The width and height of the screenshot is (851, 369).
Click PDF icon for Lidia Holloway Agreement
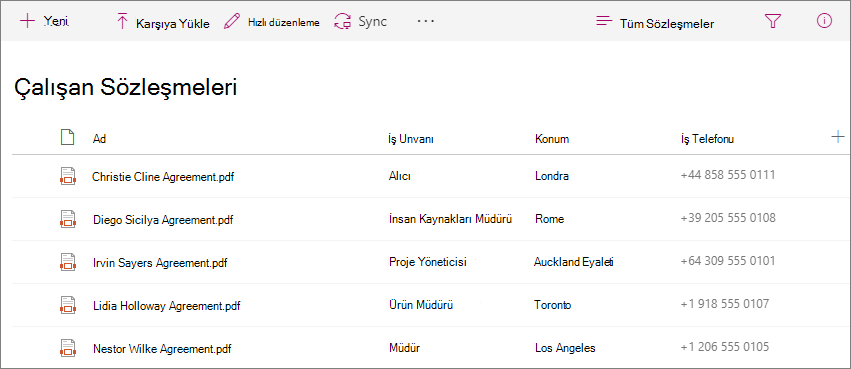[67, 304]
